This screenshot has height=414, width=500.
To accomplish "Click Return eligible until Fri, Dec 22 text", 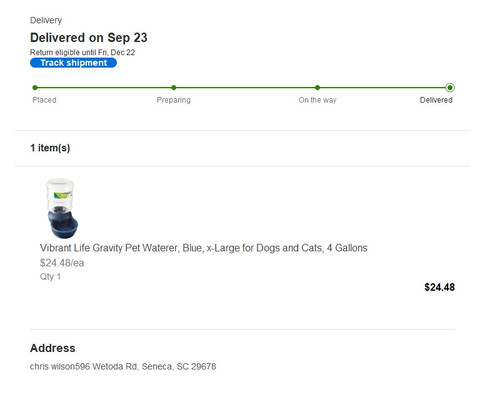I will point(82,52).
